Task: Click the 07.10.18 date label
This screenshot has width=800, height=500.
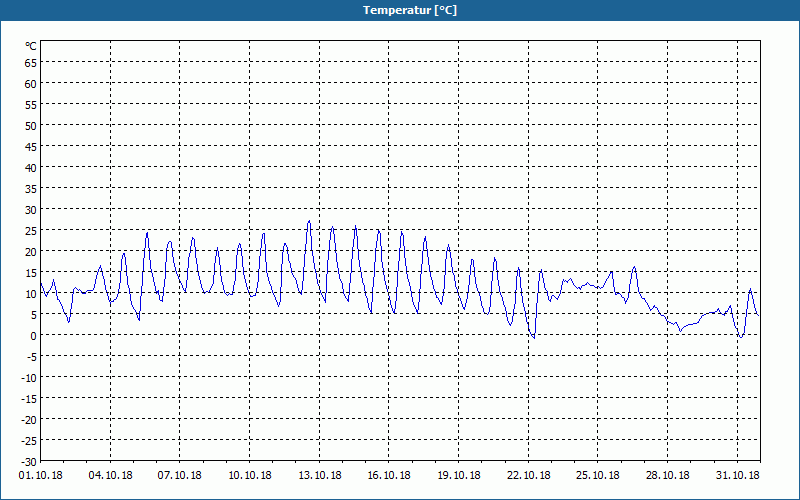Action: (180, 475)
